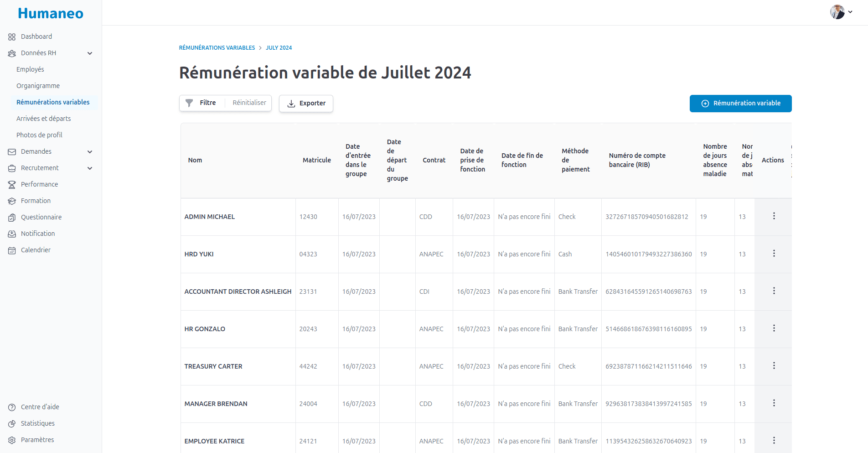Expand the Recrutement menu chevron
The width and height of the screenshot is (868, 453).
tap(90, 168)
